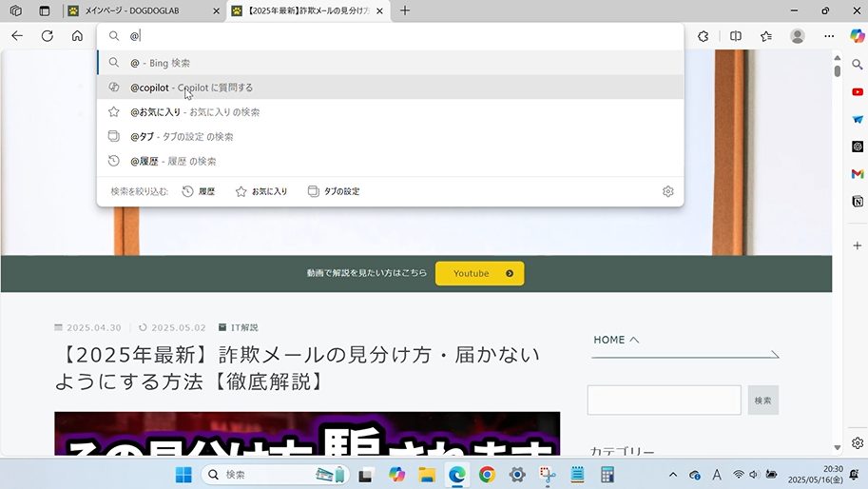Click the yellow Youtube button
This screenshot has height=489, width=868.
click(x=479, y=274)
